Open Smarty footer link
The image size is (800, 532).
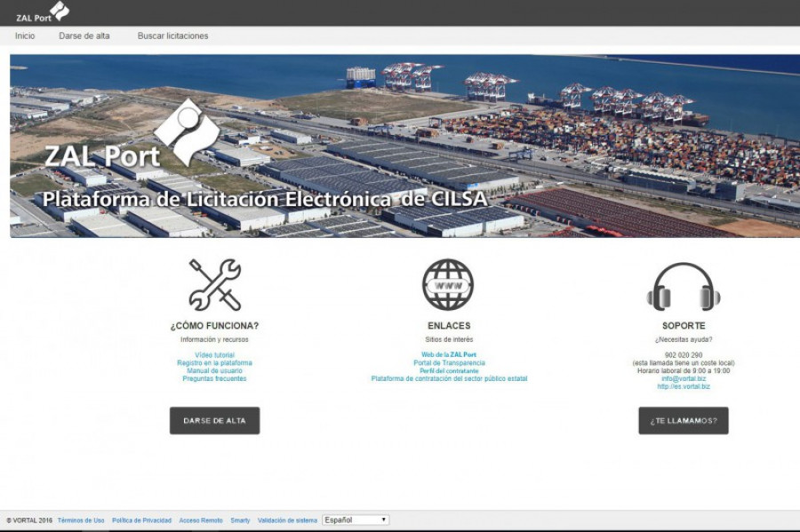pyautogui.click(x=240, y=520)
